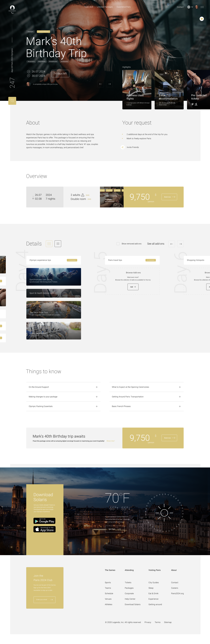210x644 pixels.
Task: Switch Details to grid view
Action: click(49, 244)
